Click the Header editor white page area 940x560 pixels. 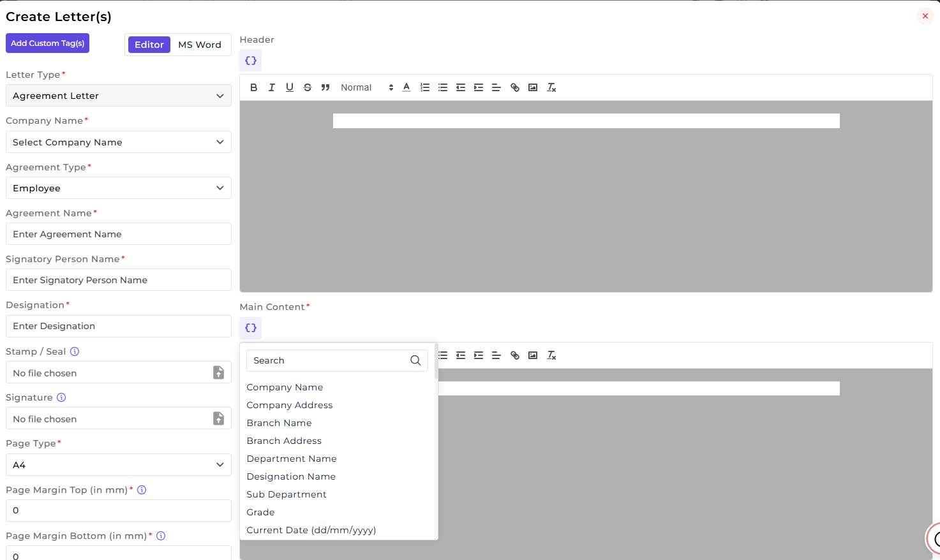(x=586, y=121)
